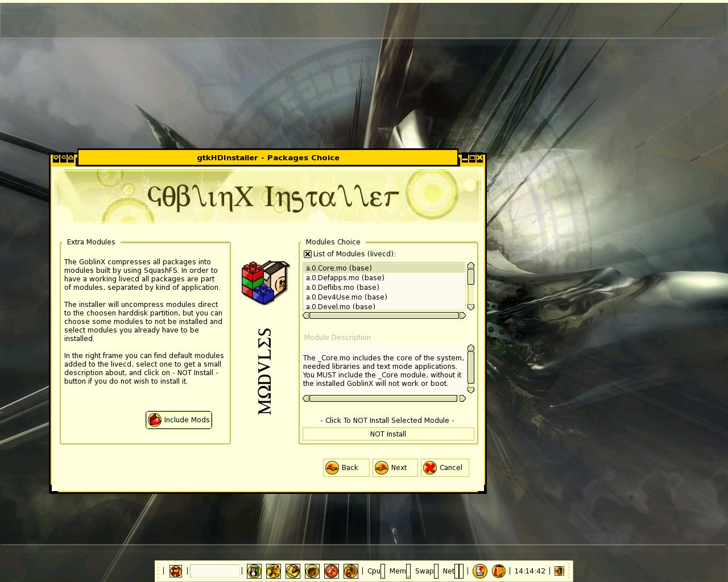This screenshot has height=582, width=728.
Task: Click the Cpu monitor on the panel
Action: click(376, 571)
